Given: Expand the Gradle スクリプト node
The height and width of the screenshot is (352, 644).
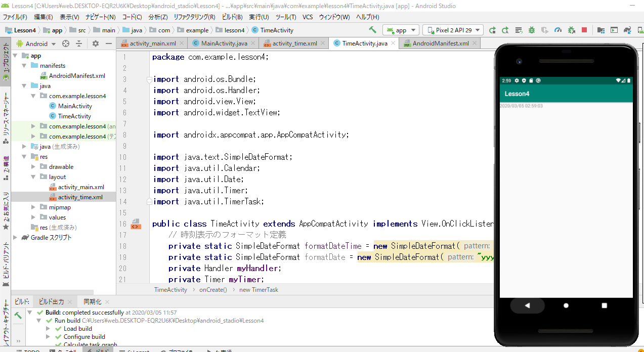Looking at the screenshot, I should coord(15,238).
